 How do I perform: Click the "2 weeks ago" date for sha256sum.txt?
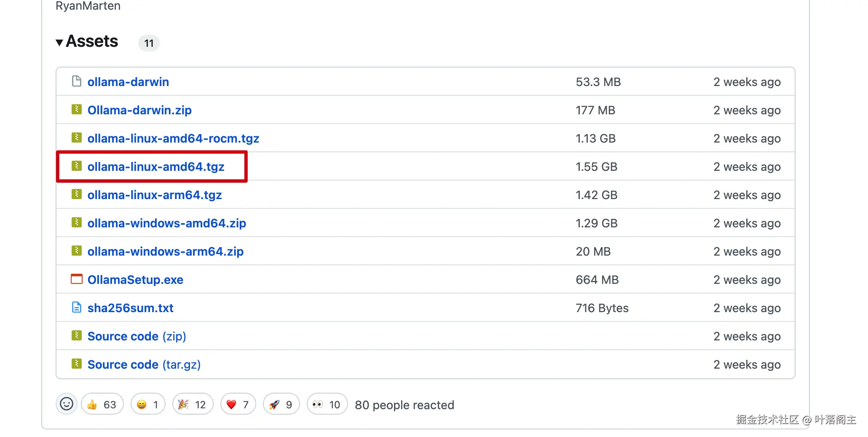[x=747, y=308]
